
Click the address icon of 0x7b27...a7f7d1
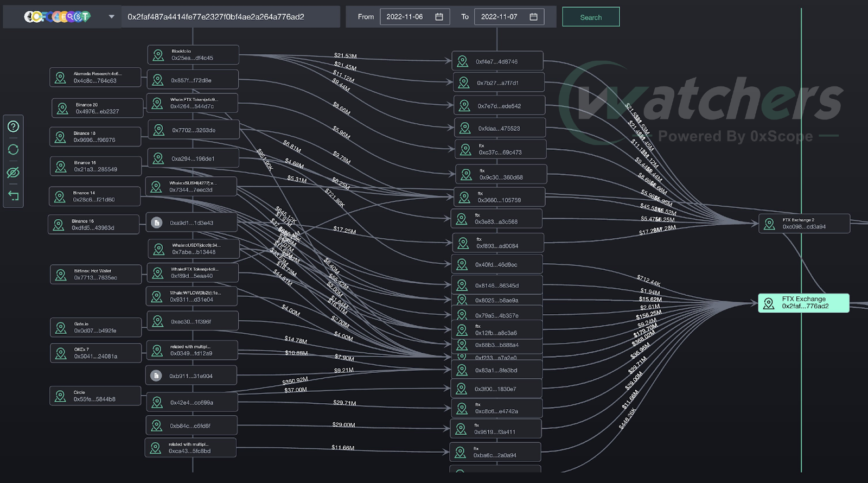(464, 82)
